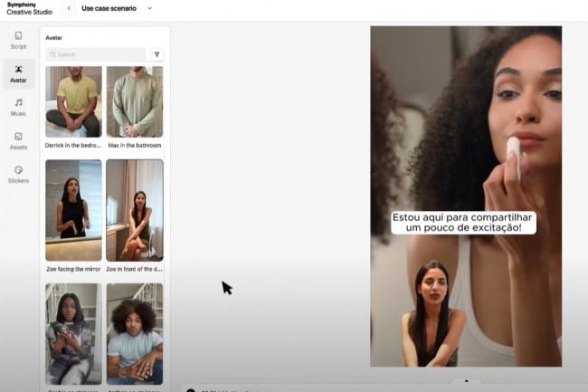Open the Music panel
The height and width of the screenshot is (392, 588).
point(18,107)
